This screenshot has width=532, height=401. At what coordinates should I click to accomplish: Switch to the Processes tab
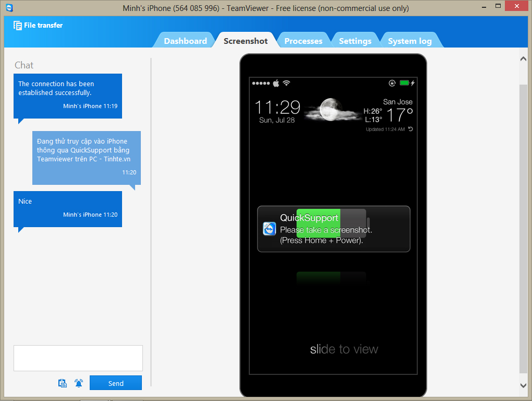303,40
